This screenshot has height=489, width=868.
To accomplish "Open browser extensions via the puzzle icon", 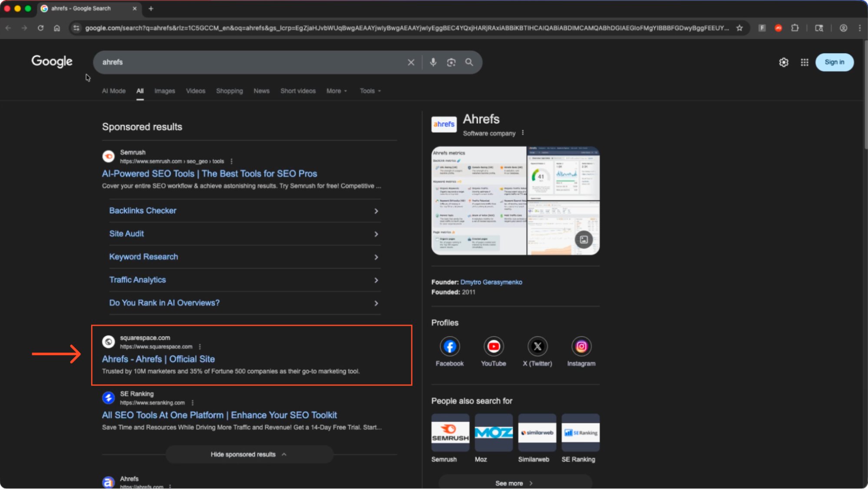I will coord(795,28).
